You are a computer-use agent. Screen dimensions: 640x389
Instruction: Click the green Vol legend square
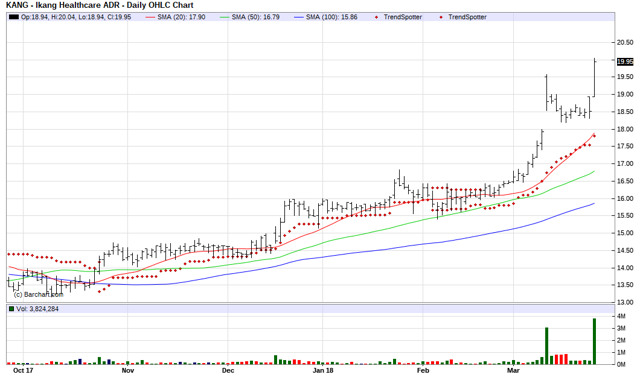11,309
